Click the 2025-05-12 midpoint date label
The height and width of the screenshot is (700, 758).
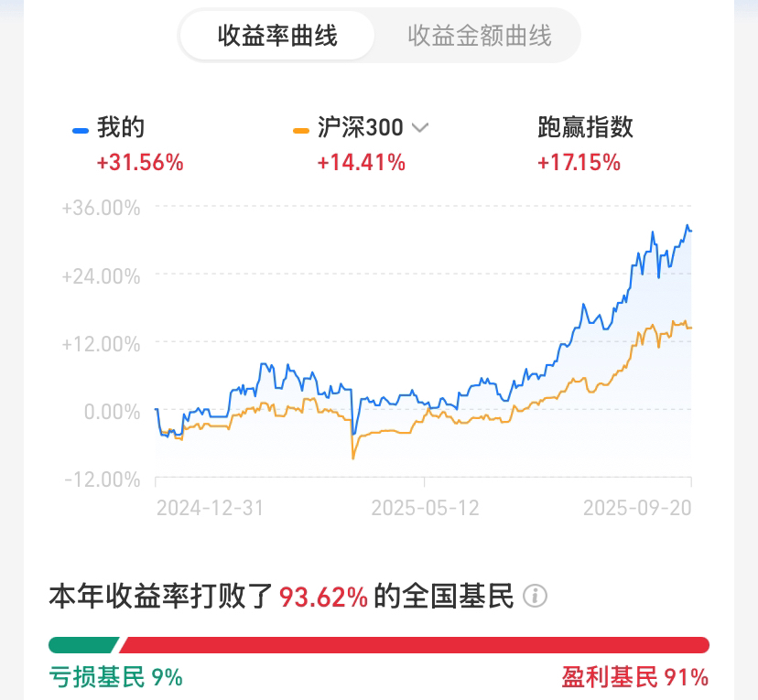tap(425, 508)
